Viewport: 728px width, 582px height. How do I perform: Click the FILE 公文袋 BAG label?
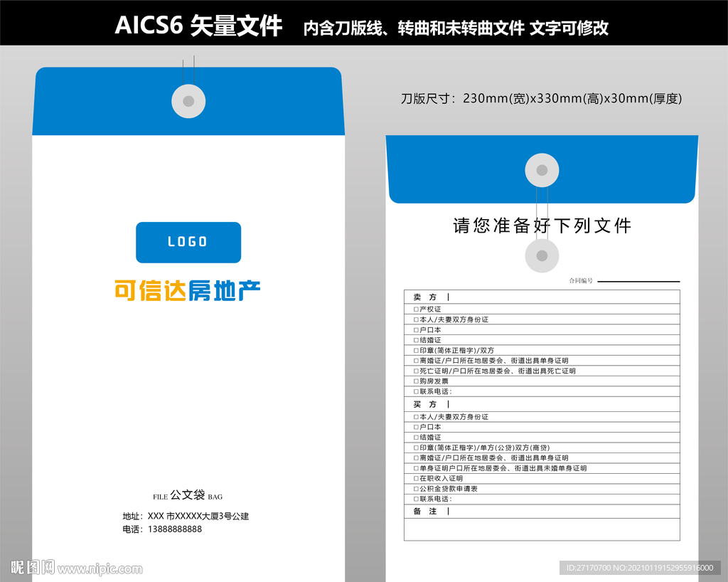coord(188,495)
